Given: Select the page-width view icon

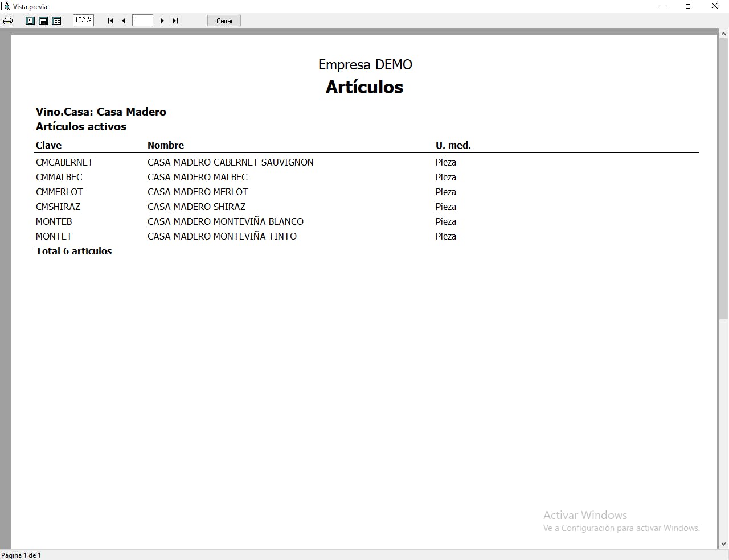Looking at the screenshot, I should 43,20.
